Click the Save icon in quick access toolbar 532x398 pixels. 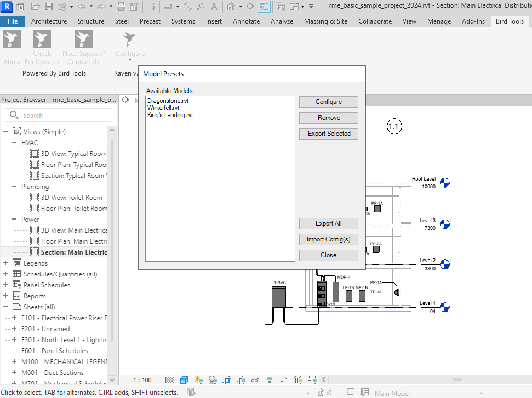48,7
